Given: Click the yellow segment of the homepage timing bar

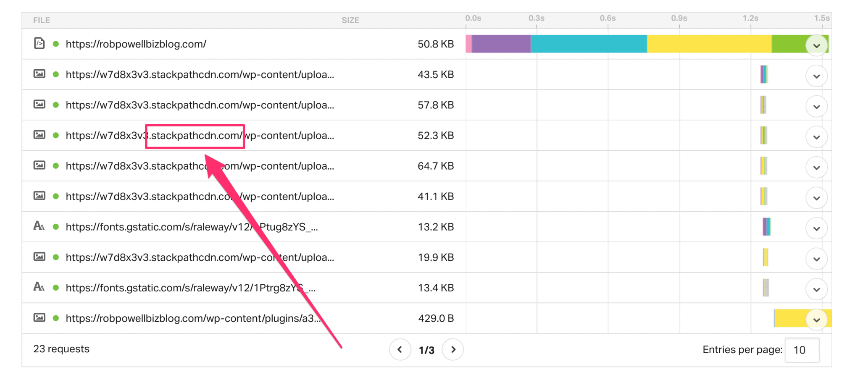Looking at the screenshot, I should point(709,44).
